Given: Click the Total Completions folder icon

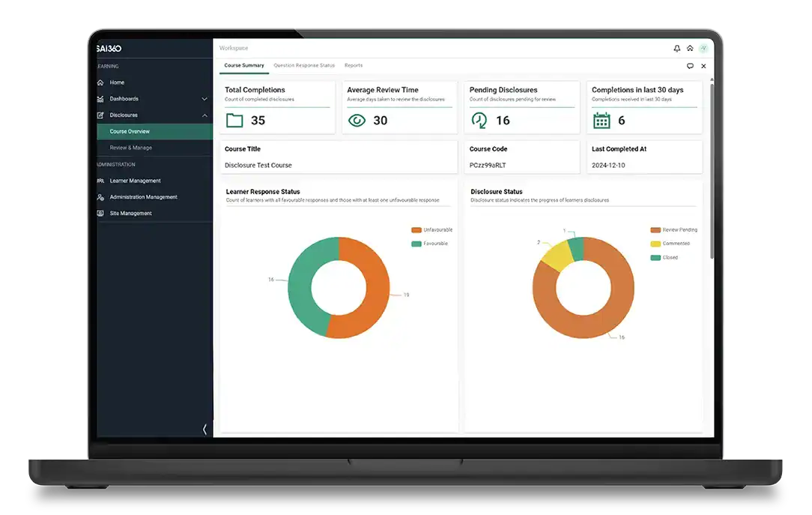Looking at the screenshot, I should pyautogui.click(x=234, y=121).
